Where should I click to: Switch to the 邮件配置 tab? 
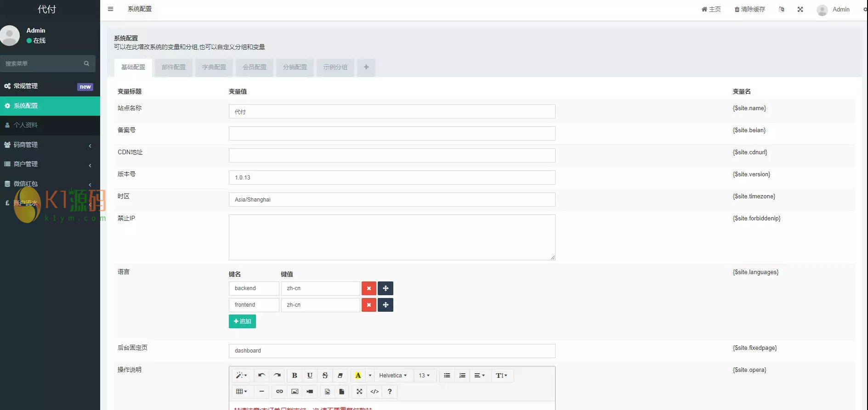pos(174,67)
